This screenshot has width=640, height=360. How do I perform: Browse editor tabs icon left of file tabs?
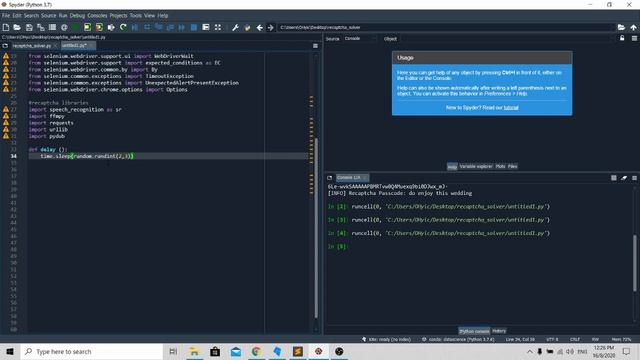tap(5, 46)
